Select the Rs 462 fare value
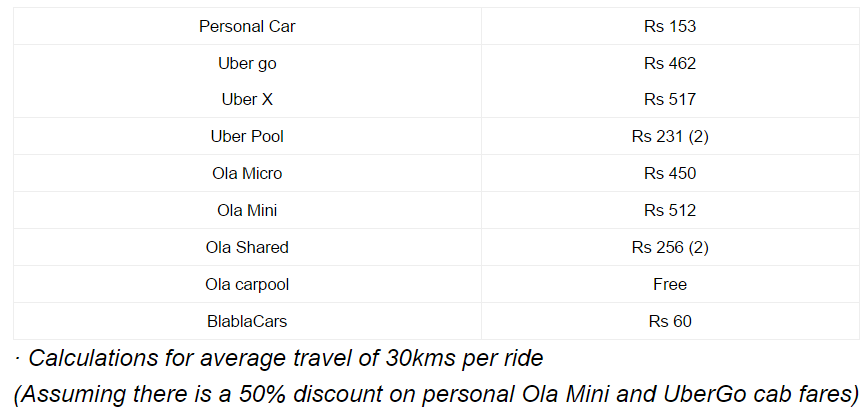This screenshot has height=414, width=867. pos(670,63)
